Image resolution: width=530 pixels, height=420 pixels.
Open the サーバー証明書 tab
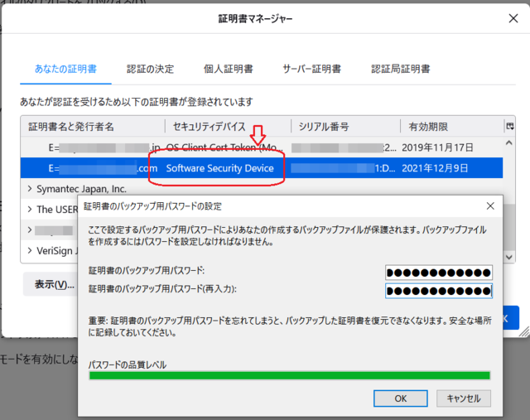(311, 69)
